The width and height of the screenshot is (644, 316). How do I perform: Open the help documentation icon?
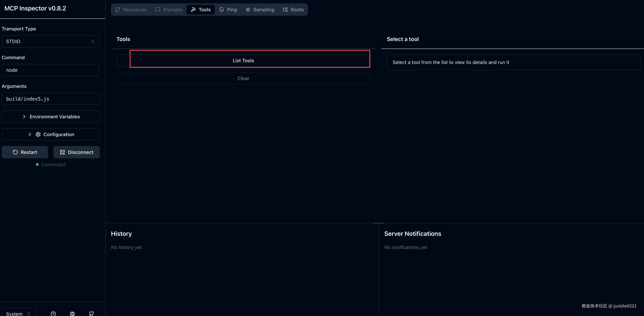click(x=53, y=313)
